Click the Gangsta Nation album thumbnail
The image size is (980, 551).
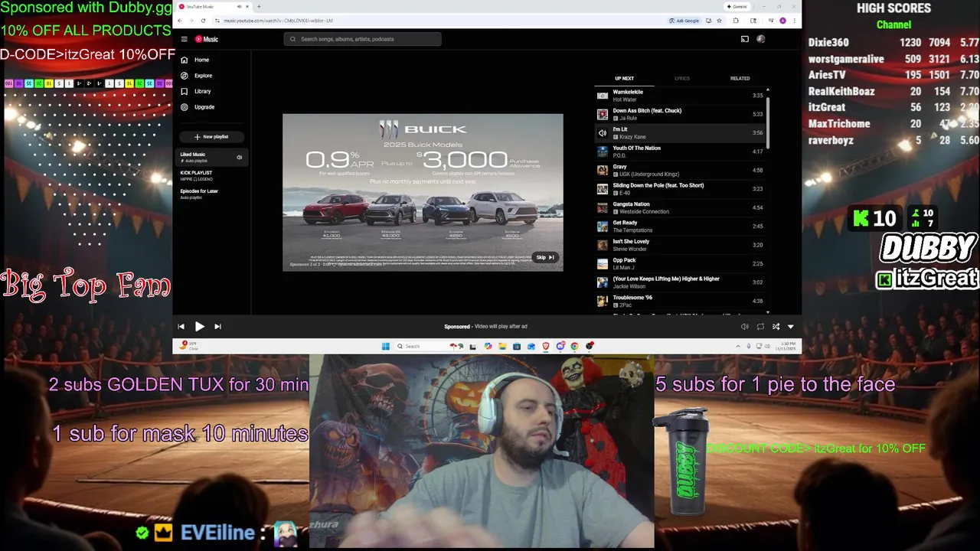[x=603, y=207]
